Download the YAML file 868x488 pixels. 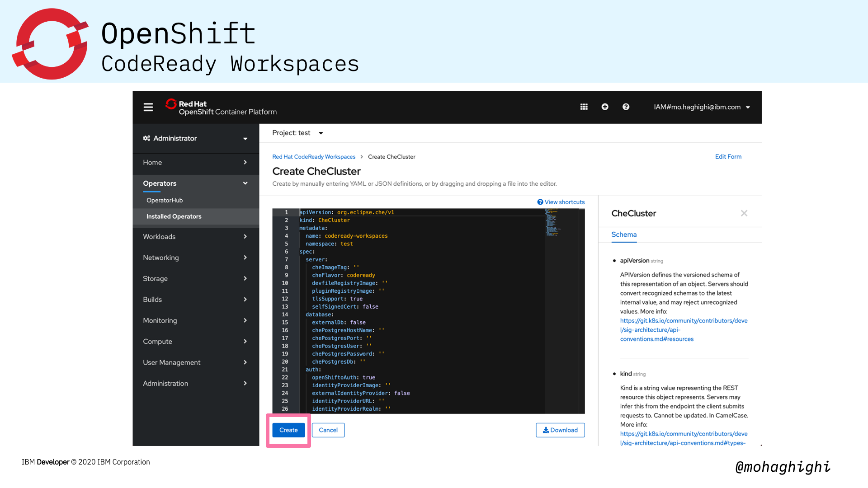point(560,430)
